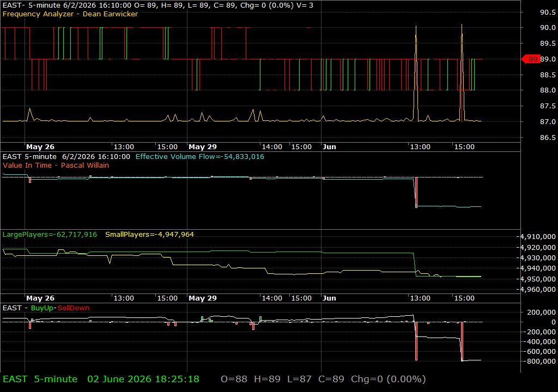
Task: Click 'May 26' date on the top time axis
Action: click(40, 147)
